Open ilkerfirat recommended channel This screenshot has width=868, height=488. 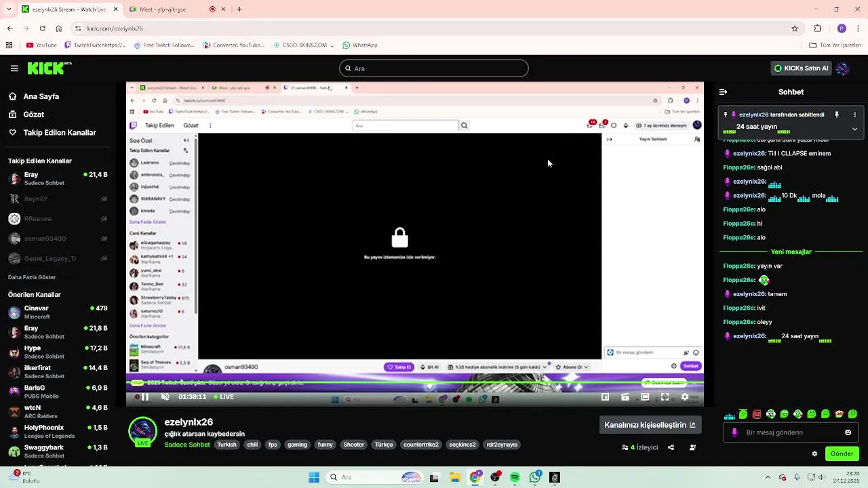(58, 371)
